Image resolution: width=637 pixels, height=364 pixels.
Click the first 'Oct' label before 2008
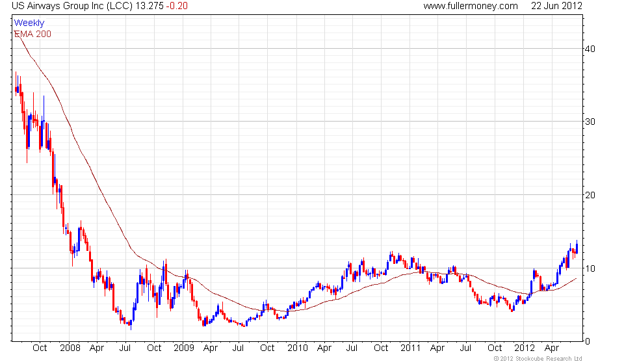pos(40,348)
